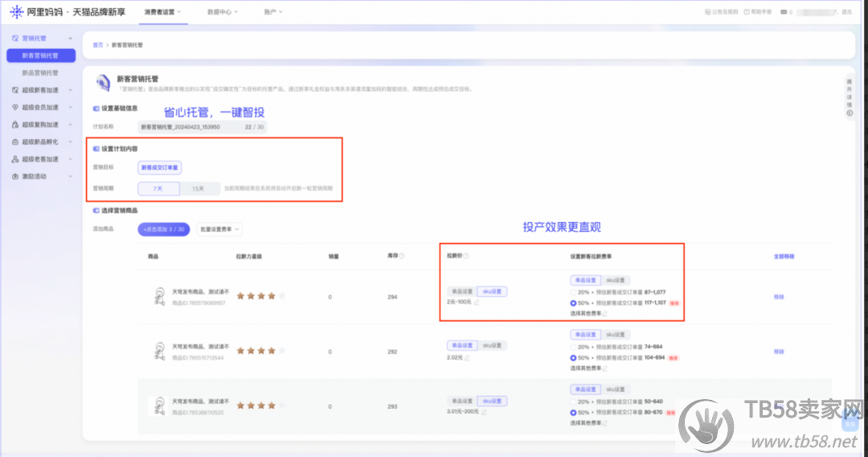
Task: Click the 新客成交订单量 marketing goal button
Action: click(159, 167)
